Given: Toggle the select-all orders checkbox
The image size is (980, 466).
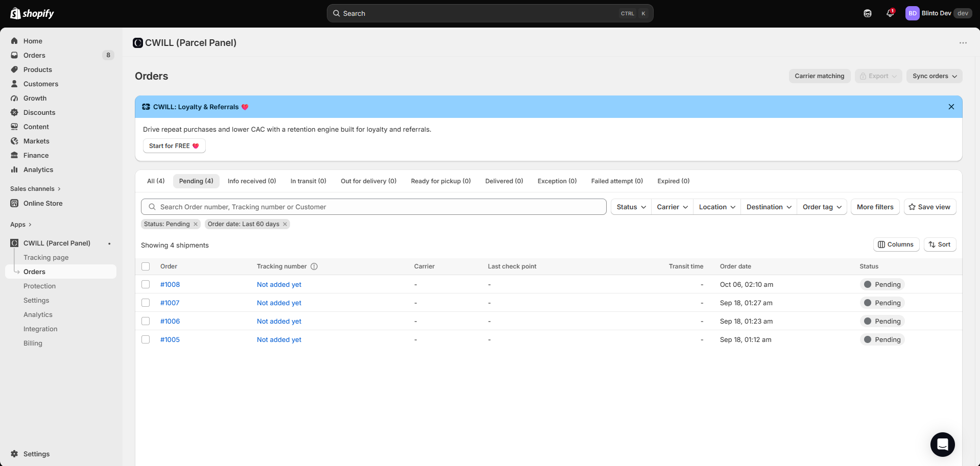Looking at the screenshot, I should (x=146, y=266).
